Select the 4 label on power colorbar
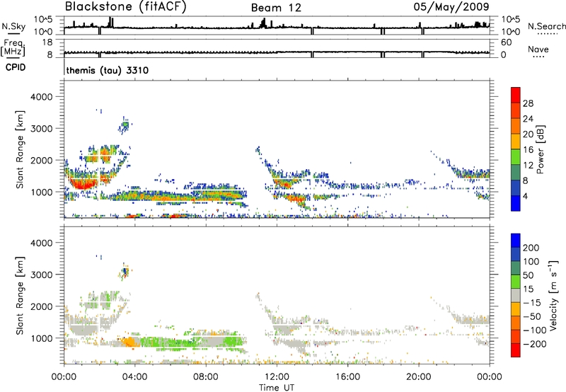566x392 pixels. (x=526, y=196)
